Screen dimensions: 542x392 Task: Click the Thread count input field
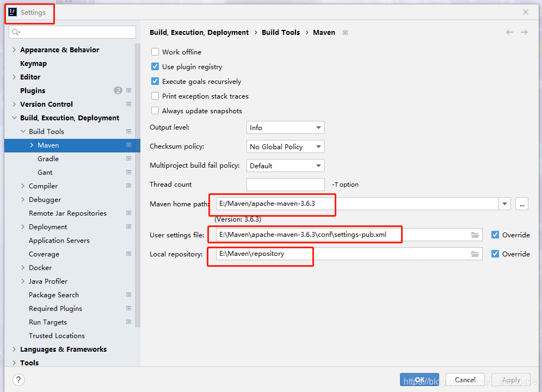[x=286, y=185]
